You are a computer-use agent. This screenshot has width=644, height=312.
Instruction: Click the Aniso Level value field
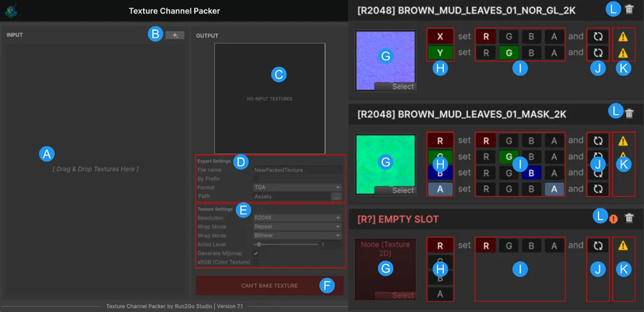tap(330, 245)
